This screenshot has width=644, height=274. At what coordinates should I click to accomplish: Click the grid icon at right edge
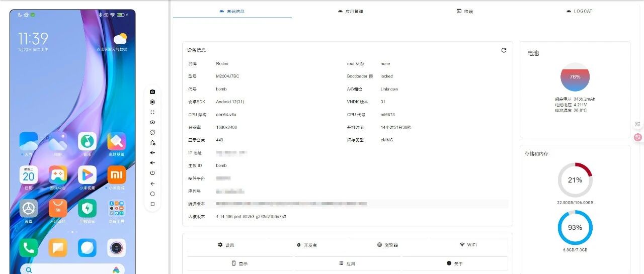coord(638,124)
